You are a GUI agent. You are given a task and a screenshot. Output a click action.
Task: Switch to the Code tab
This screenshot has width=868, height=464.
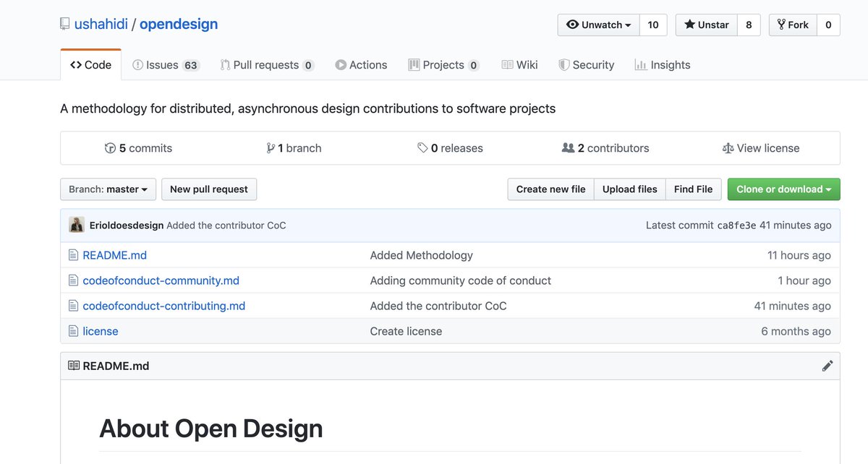click(91, 65)
